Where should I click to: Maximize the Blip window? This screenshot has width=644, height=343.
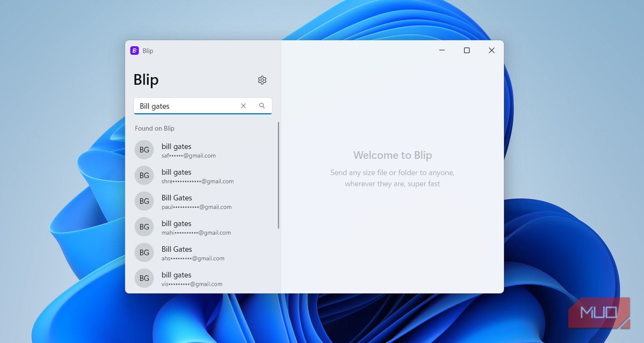467,51
